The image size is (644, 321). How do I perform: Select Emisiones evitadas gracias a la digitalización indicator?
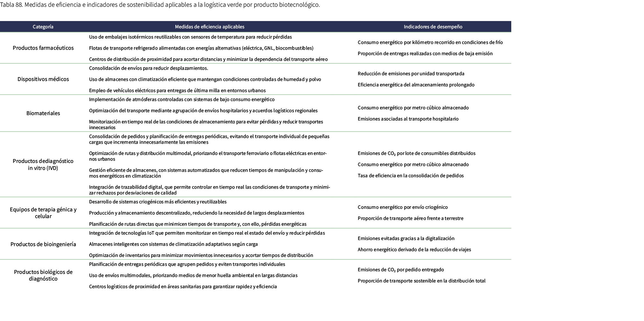(x=406, y=238)
